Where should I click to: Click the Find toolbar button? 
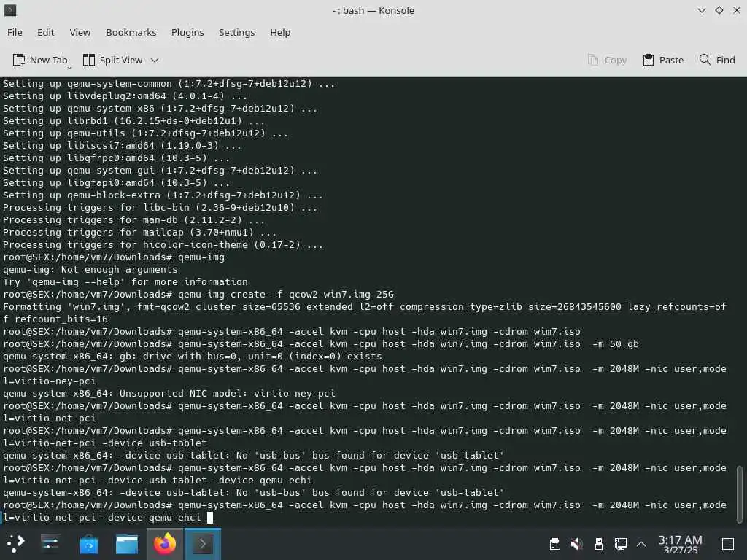718,60
